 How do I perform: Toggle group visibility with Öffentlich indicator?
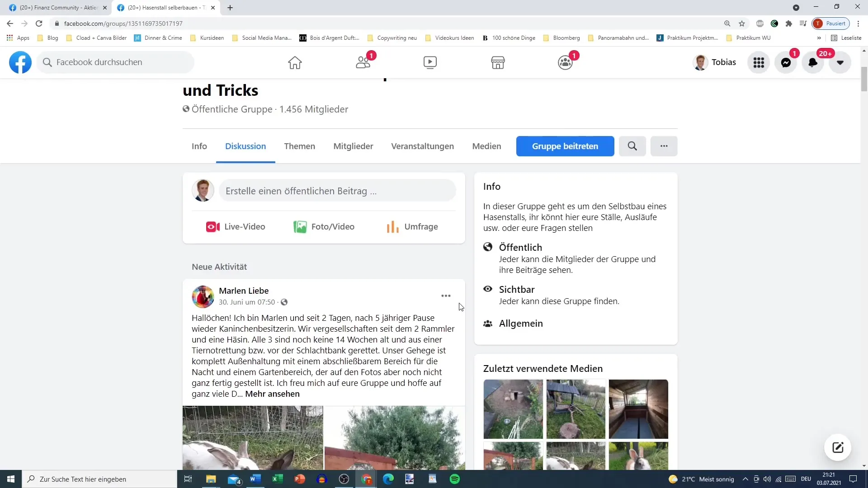520,247
